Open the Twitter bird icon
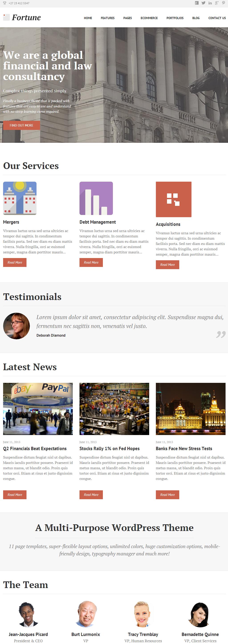 (204, 3)
